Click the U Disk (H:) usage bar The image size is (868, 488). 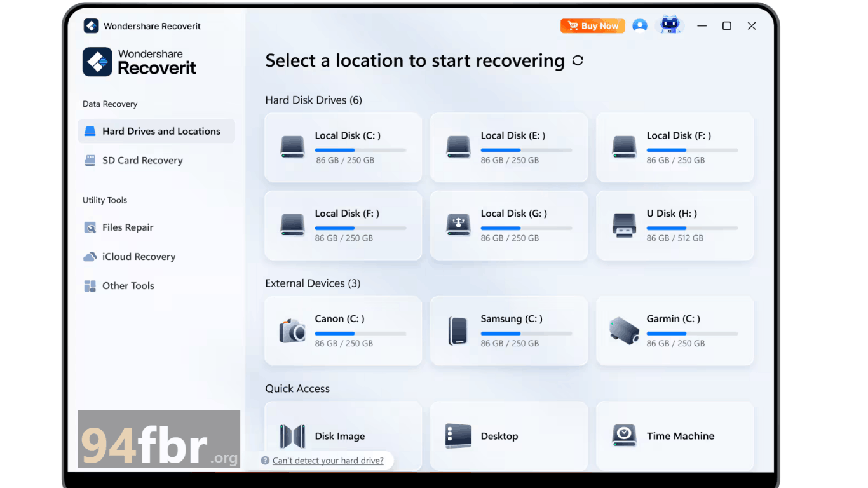coord(693,228)
